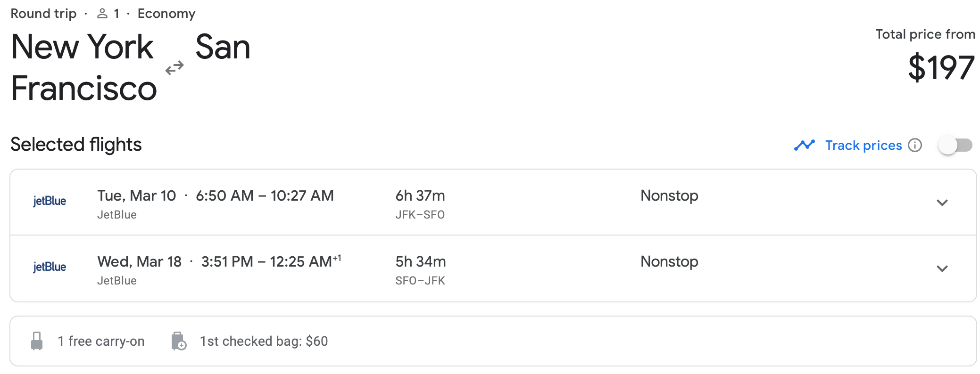This screenshot has height=374, width=980.
Task: Expand the Tue, Mar 10 flight details
Action: [942, 203]
